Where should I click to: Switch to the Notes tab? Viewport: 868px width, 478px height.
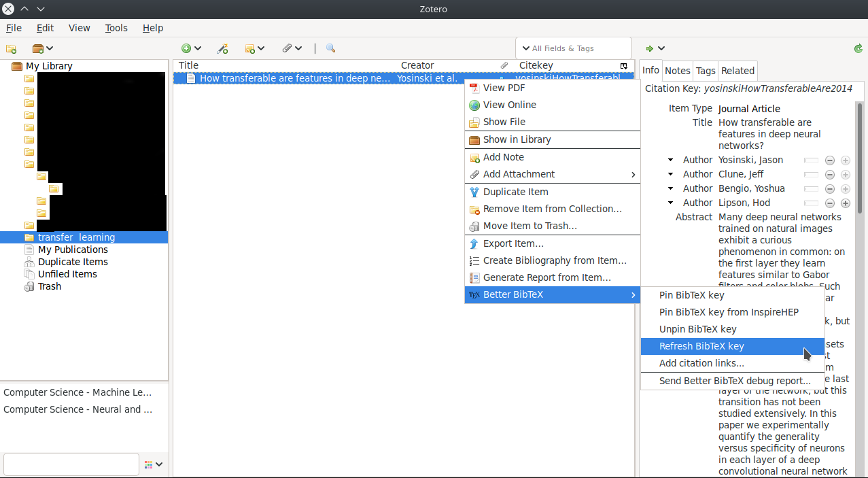point(677,71)
